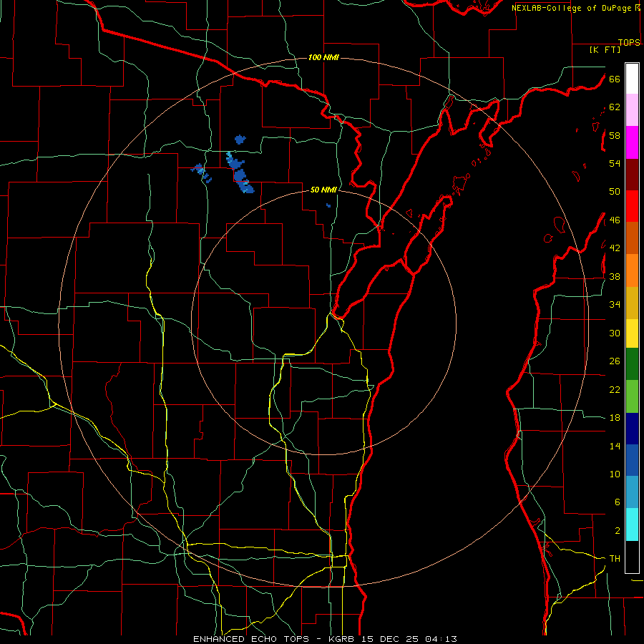This screenshot has height=644, width=644.
Task: Click the '[K FT]' units label
Action: pos(605,49)
